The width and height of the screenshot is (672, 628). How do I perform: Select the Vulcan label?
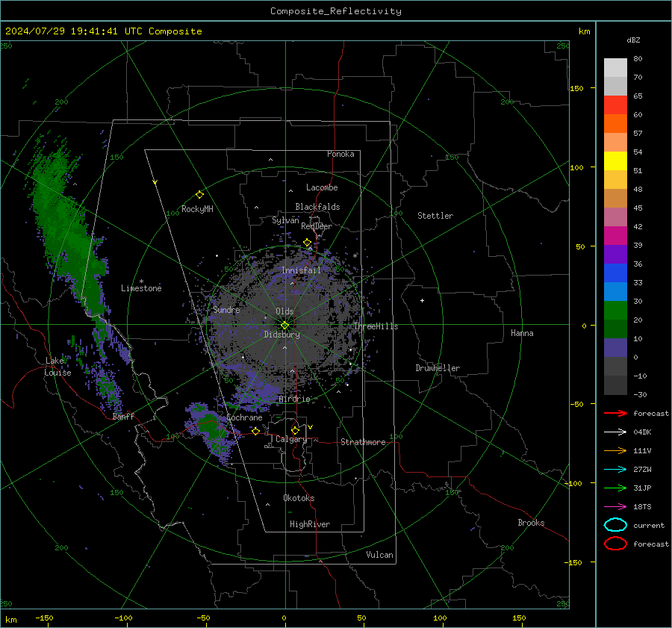tap(379, 555)
